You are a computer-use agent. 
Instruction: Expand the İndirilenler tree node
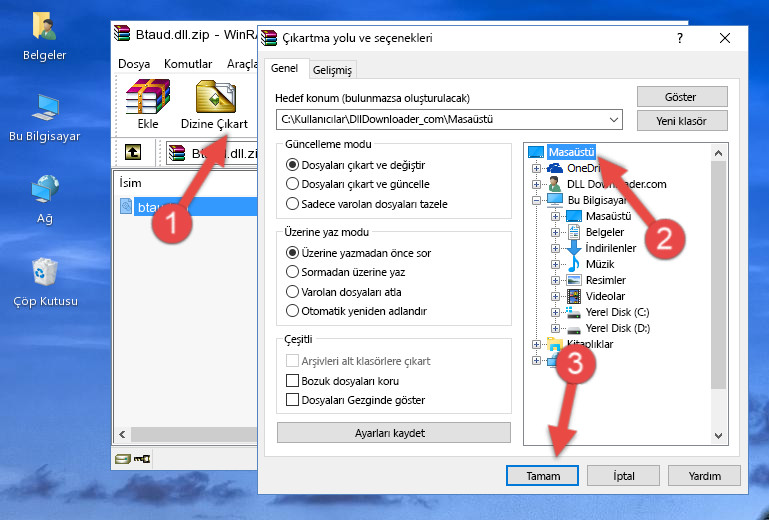click(555, 248)
